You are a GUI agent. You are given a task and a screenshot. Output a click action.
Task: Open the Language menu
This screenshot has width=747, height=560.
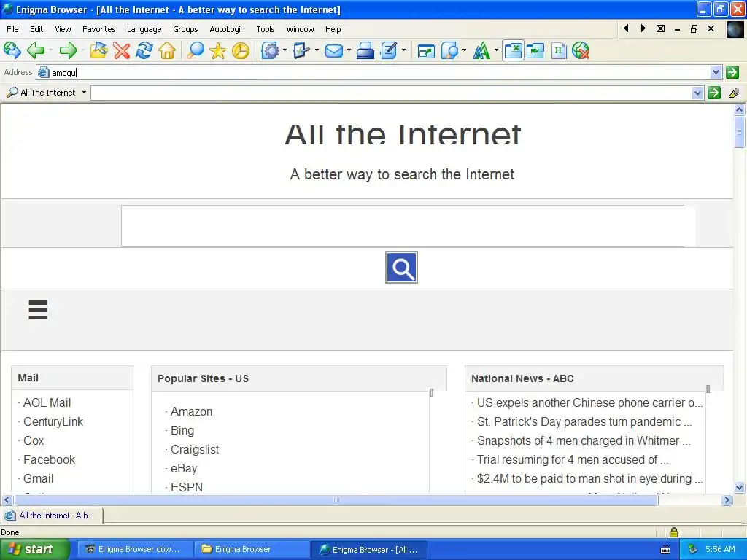pyautogui.click(x=144, y=29)
